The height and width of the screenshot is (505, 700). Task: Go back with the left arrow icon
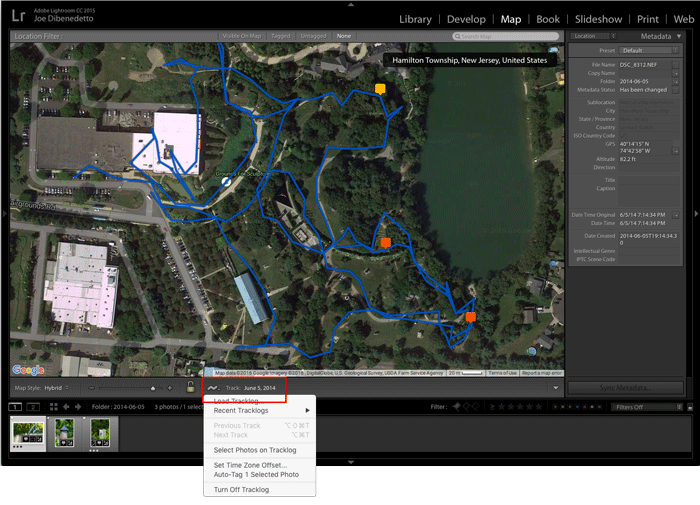tap(66, 407)
